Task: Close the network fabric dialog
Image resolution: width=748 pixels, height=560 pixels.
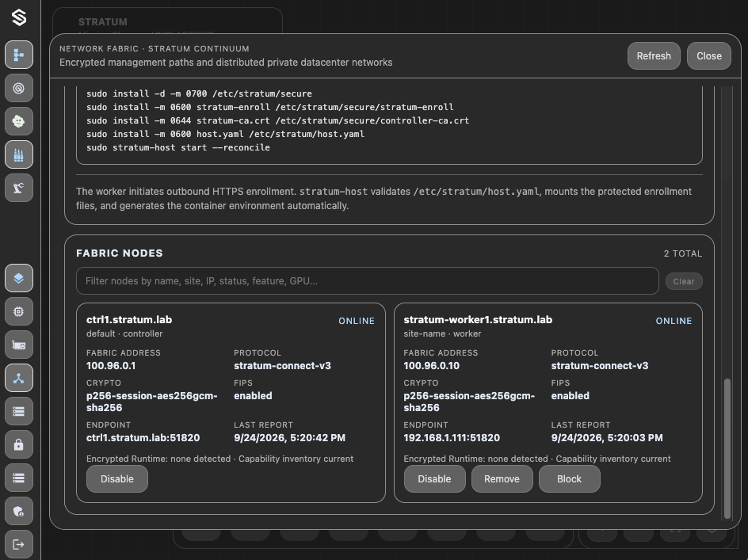Action: click(x=709, y=55)
